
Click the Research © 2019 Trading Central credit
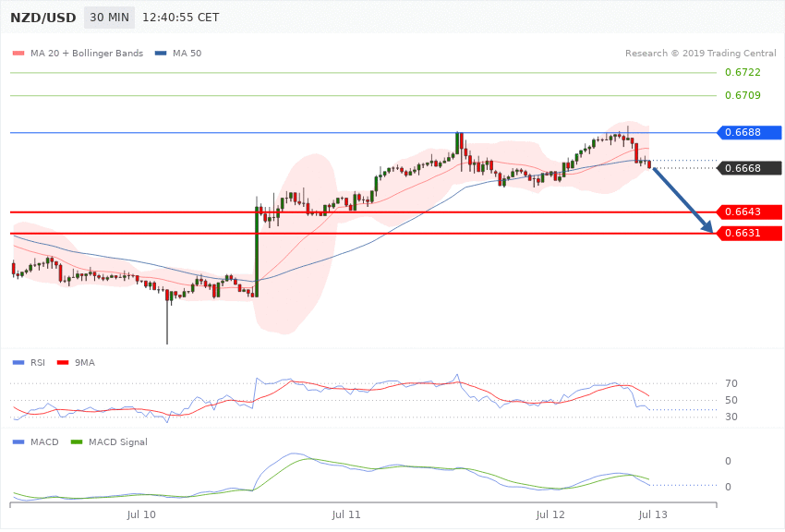point(700,53)
